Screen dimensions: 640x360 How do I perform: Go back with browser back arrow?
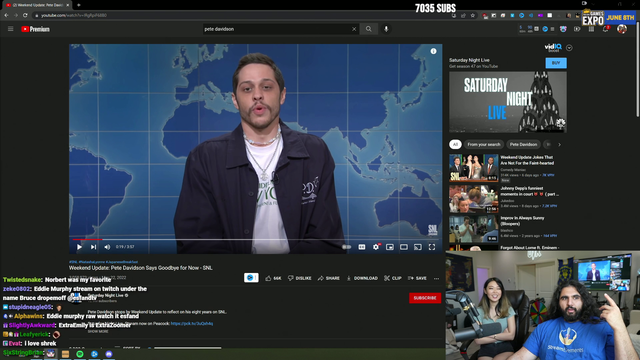tap(6, 15)
